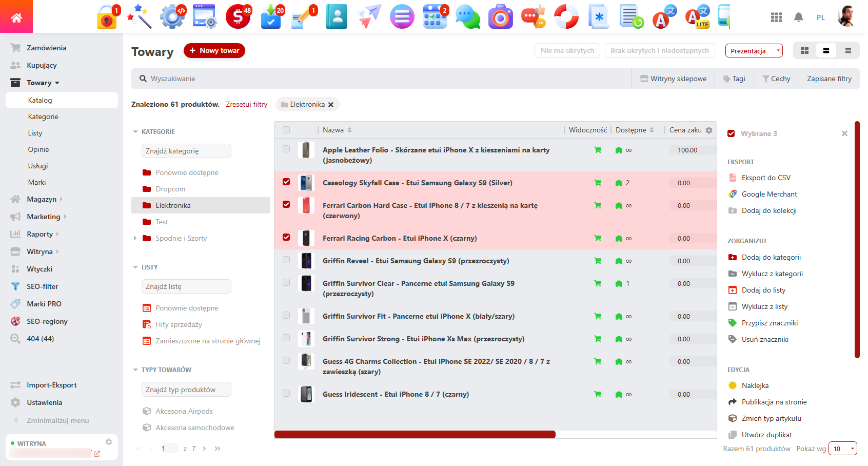Screen dimensions: 868x466
Task: Expand the Spodnie i Szorty category
Action: 135,238
